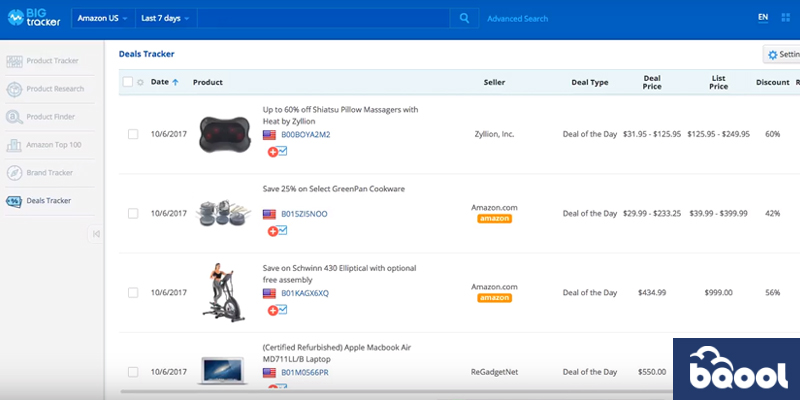Viewport: 800px width, 400px height.
Task: Click the Seller column header
Action: pos(494,82)
